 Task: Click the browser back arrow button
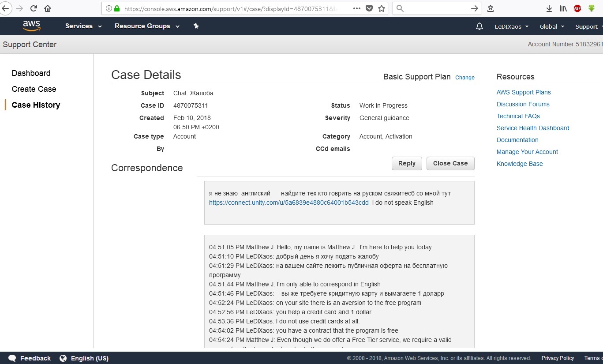coord(4,8)
